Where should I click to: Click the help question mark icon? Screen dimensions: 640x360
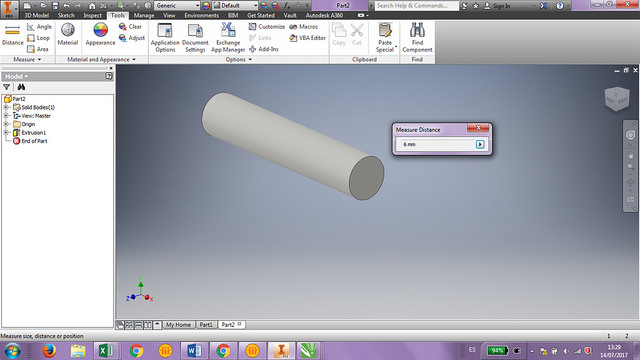tap(560, 6)
